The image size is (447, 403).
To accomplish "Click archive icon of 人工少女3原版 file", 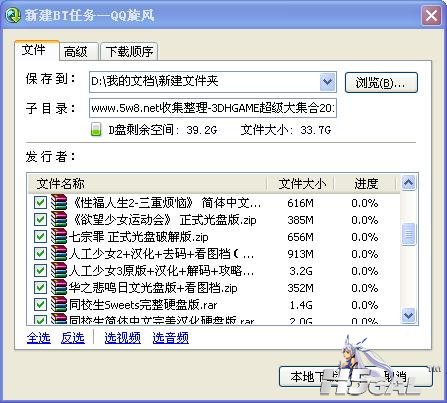I will 59,270.
